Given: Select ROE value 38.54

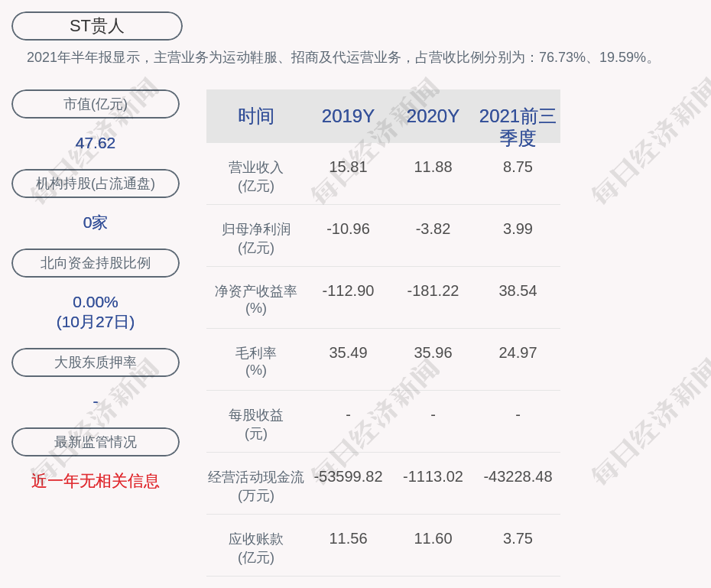Looking at the screenshot, I should pyautogui.click(x=518, y=291).
